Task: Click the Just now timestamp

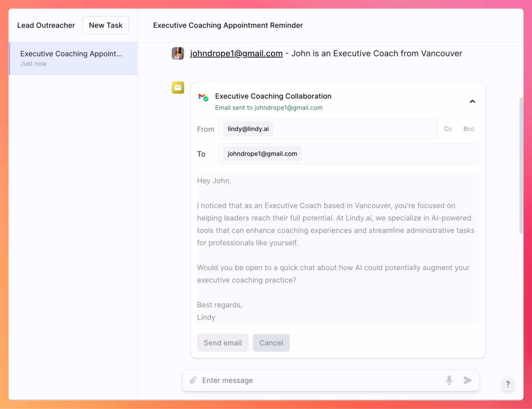Action: pos(34,64)
